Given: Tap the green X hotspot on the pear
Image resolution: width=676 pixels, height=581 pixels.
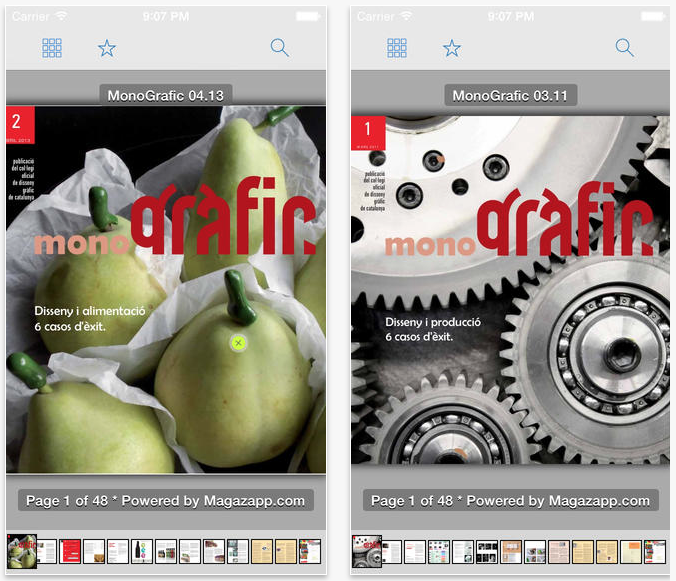Looking at the screenshot, I should pos(238,343).
